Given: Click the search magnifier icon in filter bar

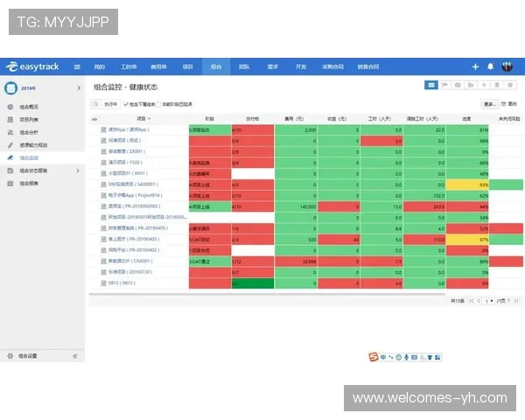Looking at the screenshot, I should (96, 103).
